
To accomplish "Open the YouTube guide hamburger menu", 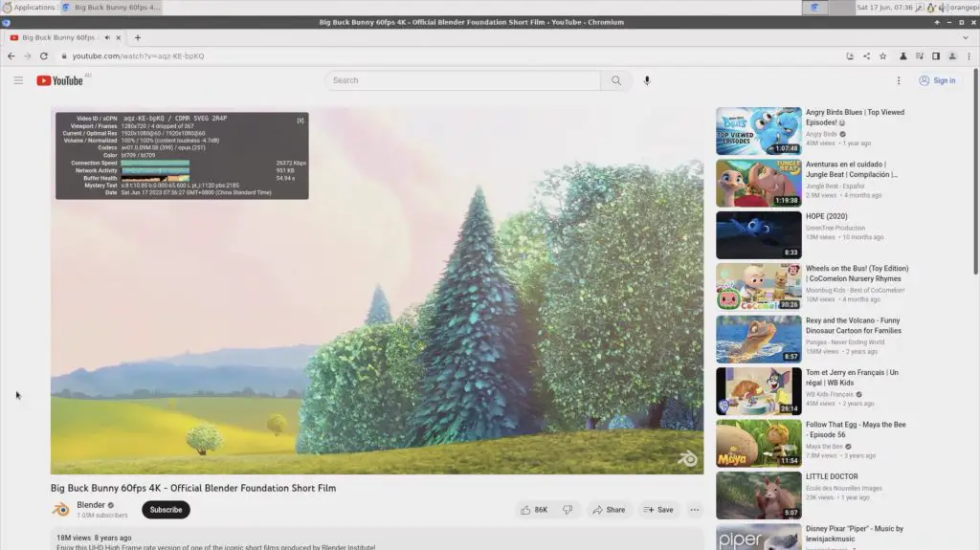I will point(18,80).
